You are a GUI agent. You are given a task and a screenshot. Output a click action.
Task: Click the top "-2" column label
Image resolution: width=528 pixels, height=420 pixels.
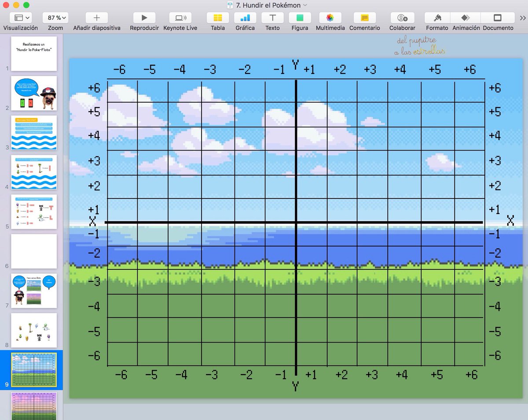(245, 70)
